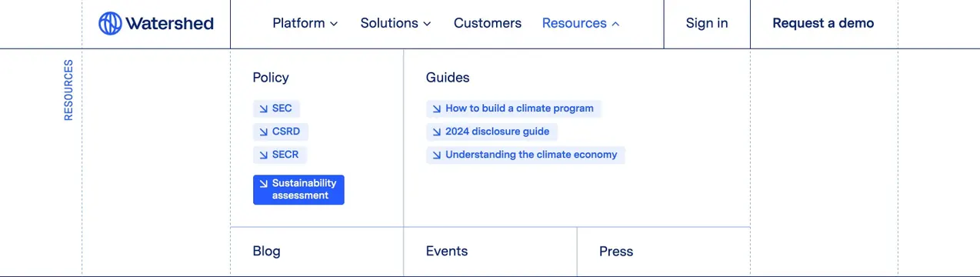Click the arrow icon beside SECR

pyautogui.click(x=263, y=155)
